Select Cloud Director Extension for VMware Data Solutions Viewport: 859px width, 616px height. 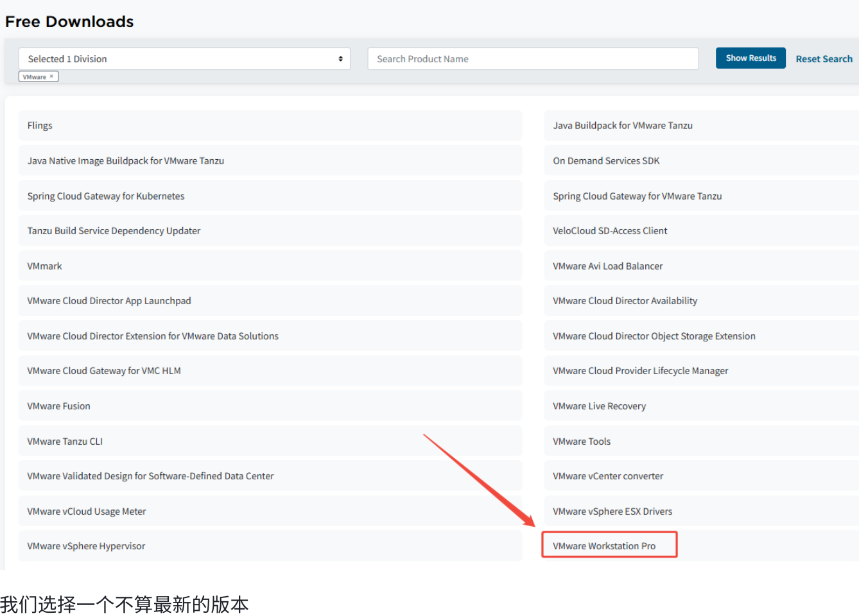tap(270, 336)
